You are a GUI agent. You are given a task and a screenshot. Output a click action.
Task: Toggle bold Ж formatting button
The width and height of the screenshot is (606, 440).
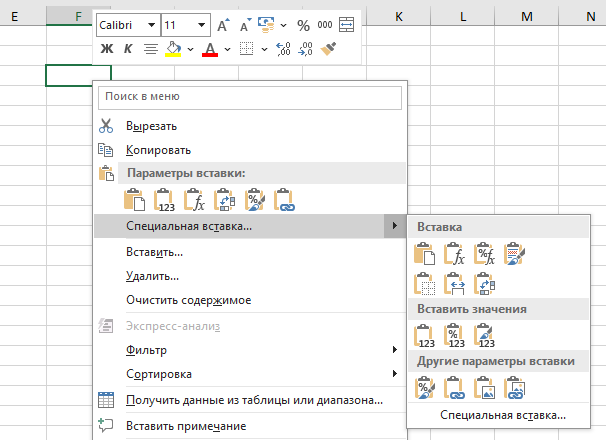click(106, 48)
